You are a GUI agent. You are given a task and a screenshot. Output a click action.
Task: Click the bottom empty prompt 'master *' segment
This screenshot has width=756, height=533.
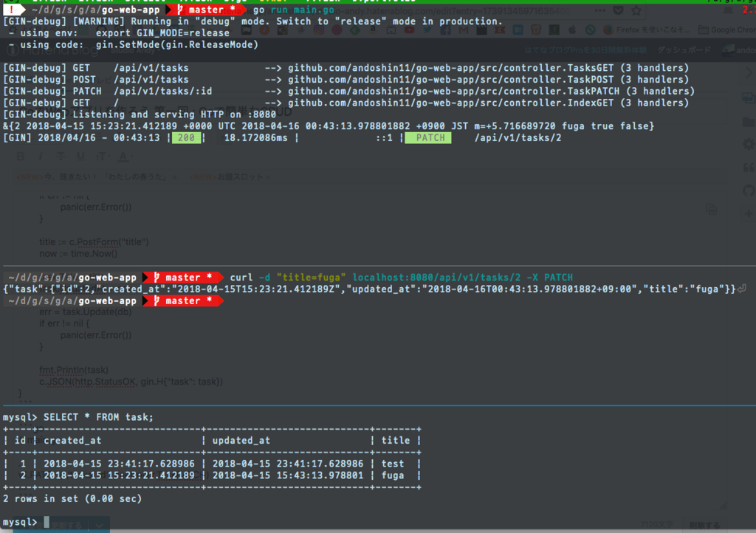tap(183, 301)
